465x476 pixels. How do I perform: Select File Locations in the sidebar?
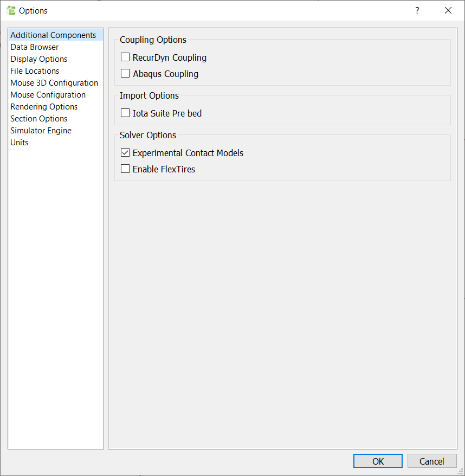pos(35,71)
